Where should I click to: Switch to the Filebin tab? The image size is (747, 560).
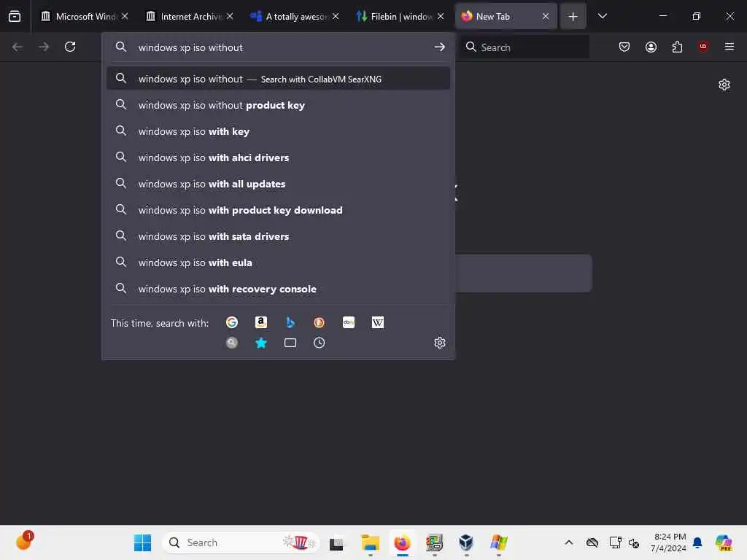point(400,16)
